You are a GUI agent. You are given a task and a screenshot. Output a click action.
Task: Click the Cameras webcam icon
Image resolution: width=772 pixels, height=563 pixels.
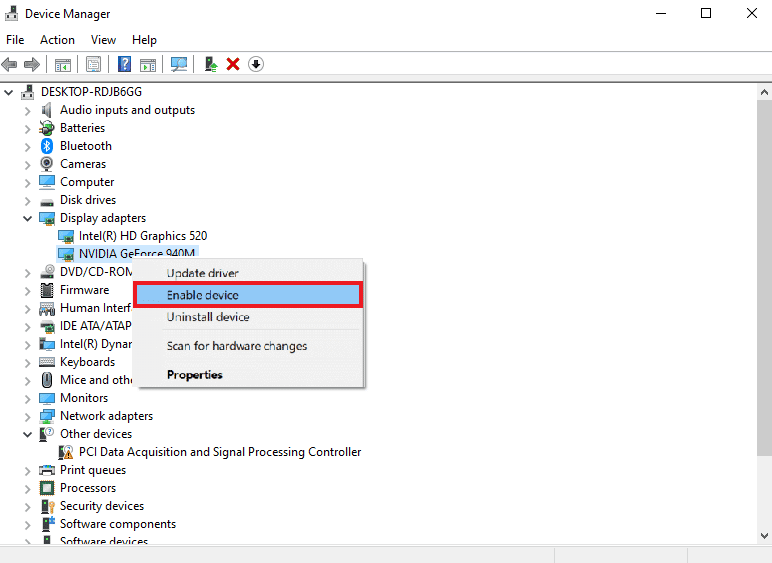(47, 164)
